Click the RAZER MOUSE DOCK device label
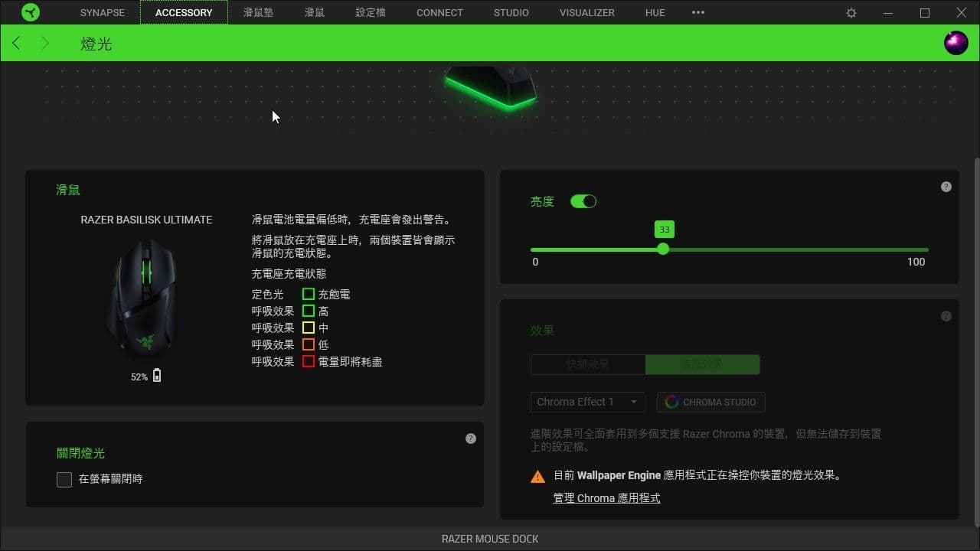The image size is (980, 551). 490,539
